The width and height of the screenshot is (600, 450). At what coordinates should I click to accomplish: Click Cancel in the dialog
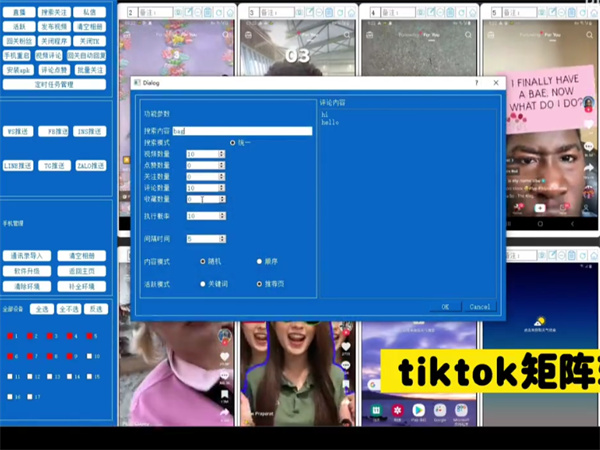(x=480, y=307)
